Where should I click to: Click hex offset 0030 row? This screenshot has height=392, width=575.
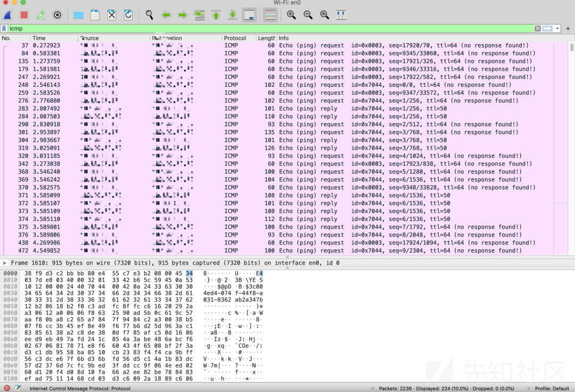[x=10, y=293]
